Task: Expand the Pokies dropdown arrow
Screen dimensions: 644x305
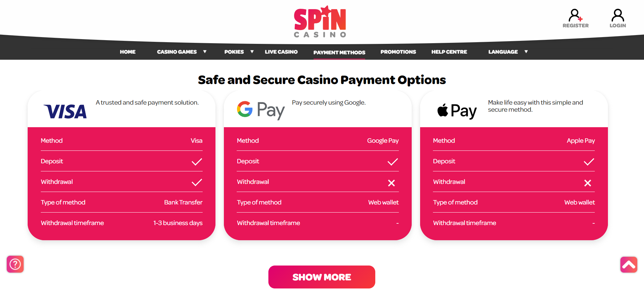Action: click(252, 52)
